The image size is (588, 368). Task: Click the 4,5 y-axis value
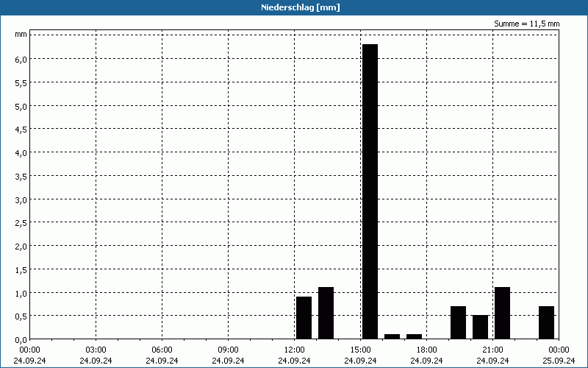point(21,130)
